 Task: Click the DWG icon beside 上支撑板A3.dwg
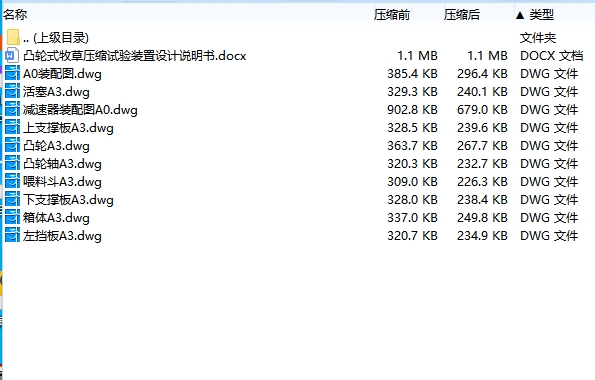[12, 128]
